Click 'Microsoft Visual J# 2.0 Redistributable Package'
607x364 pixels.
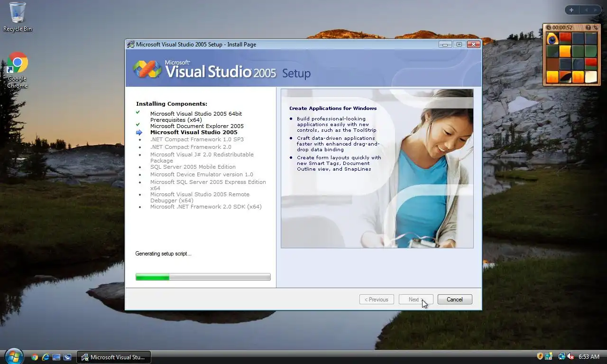pyautogui.click(x=202, y=157)
